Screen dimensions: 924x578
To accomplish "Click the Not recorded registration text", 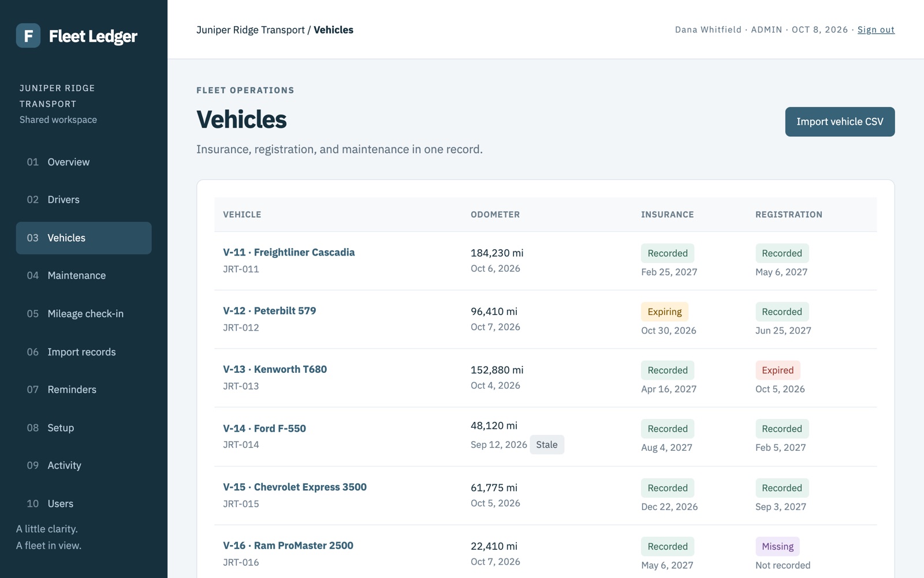I will (x=783, y=565).
